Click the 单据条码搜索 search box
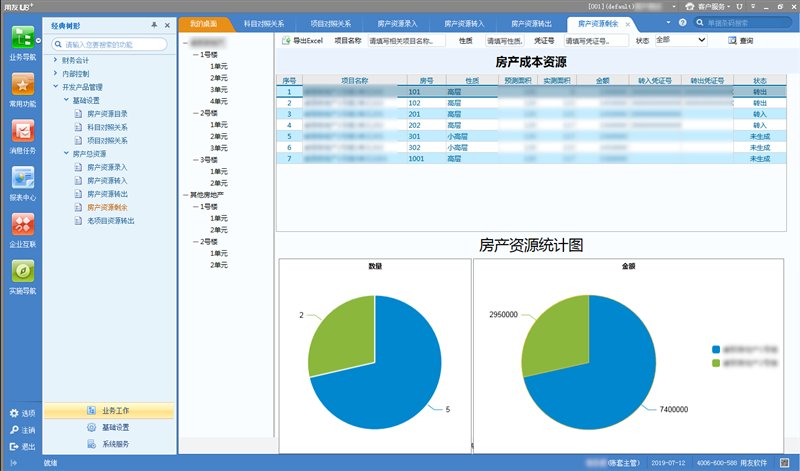 click(x=744, y=23)
